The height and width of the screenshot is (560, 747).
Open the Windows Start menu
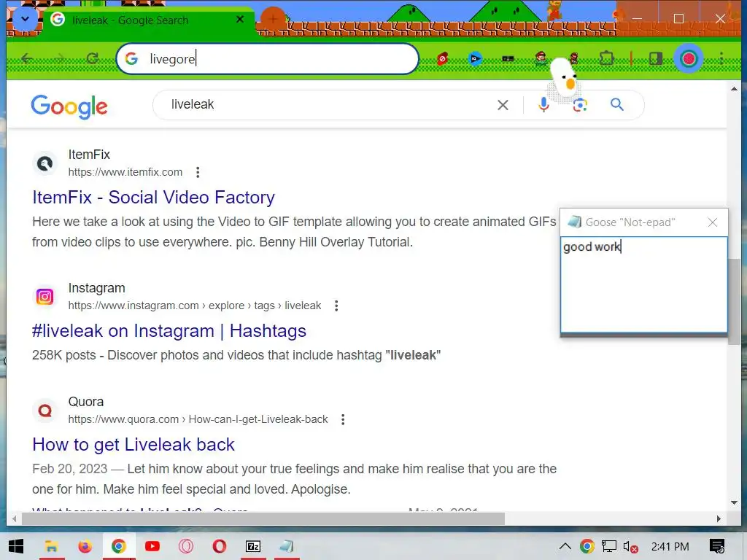pos(16,546)
